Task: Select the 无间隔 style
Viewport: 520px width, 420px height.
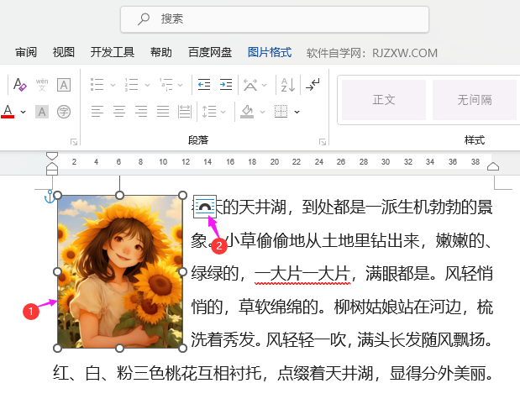Action: pos(475,100)
